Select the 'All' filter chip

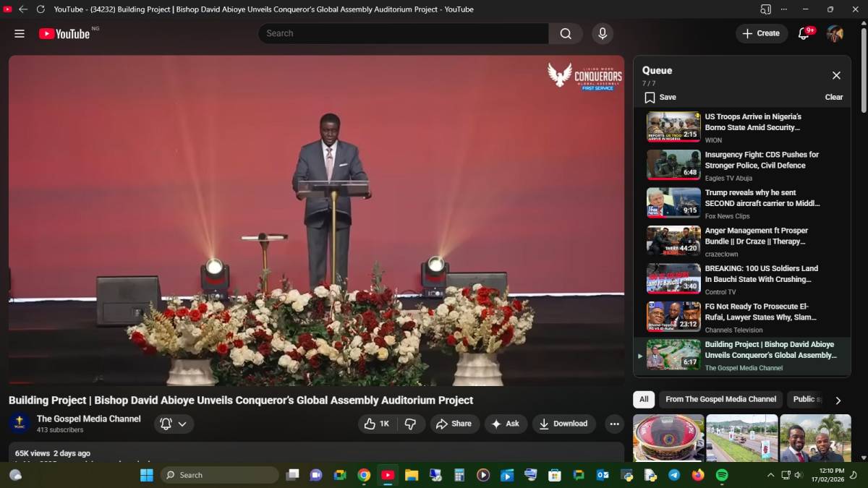644,399
